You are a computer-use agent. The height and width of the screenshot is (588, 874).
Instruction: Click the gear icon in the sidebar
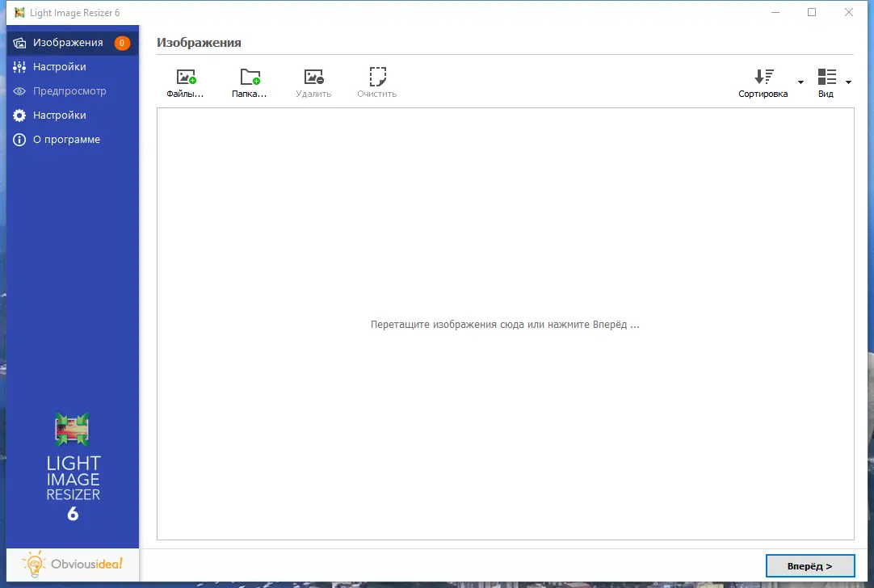pyautogui.click(x=18, y=115)
